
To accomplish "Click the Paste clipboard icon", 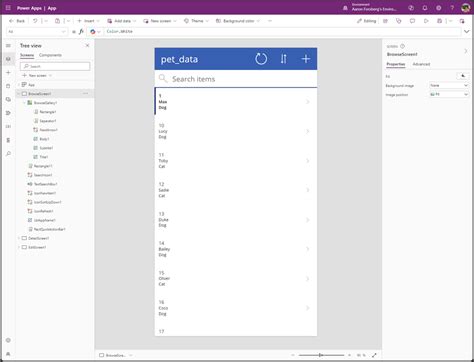I will point(57,21).
